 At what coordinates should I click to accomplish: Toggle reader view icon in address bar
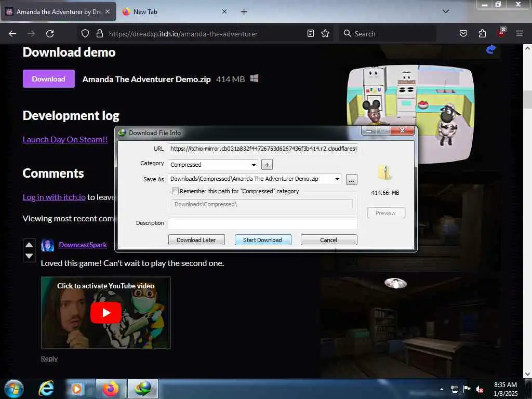tap(311, 33)
